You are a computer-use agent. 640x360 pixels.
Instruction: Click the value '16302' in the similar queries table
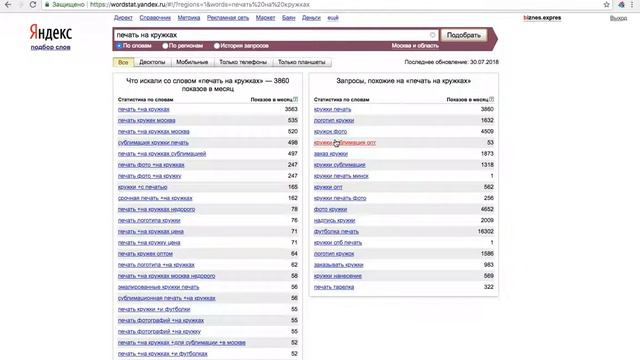485,231
